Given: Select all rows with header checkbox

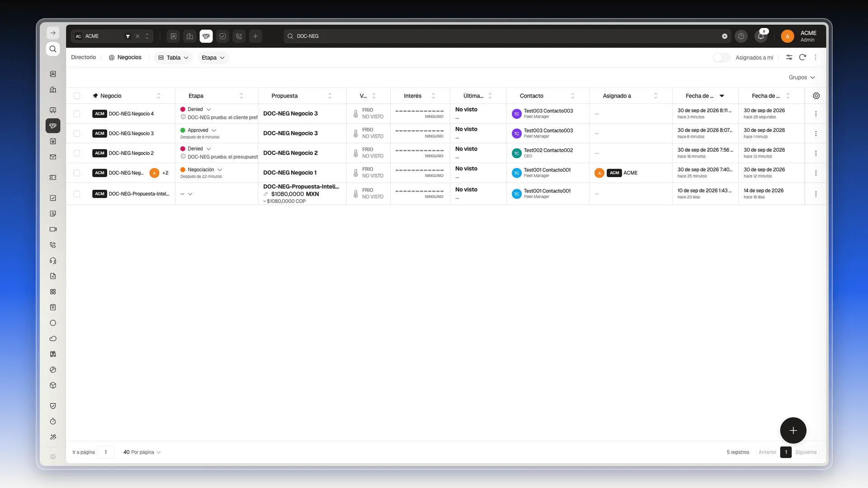Looking at the screenshot, I should [77, 96].
